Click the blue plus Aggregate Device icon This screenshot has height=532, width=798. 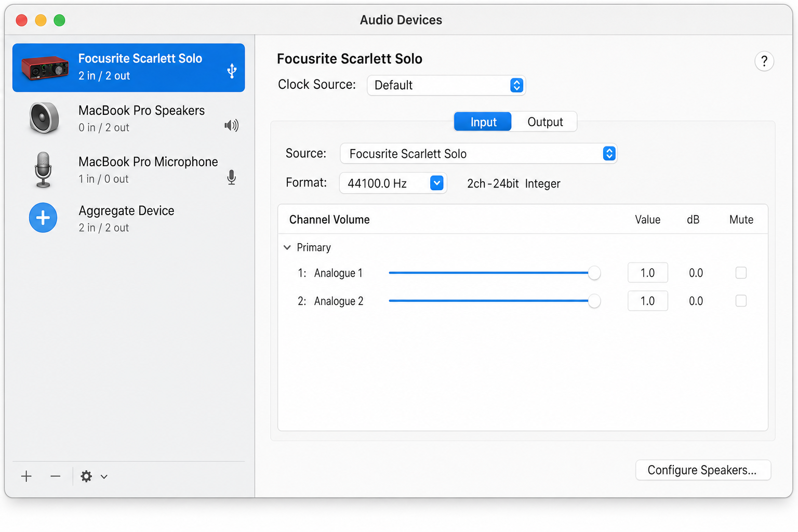coord(43,218)
